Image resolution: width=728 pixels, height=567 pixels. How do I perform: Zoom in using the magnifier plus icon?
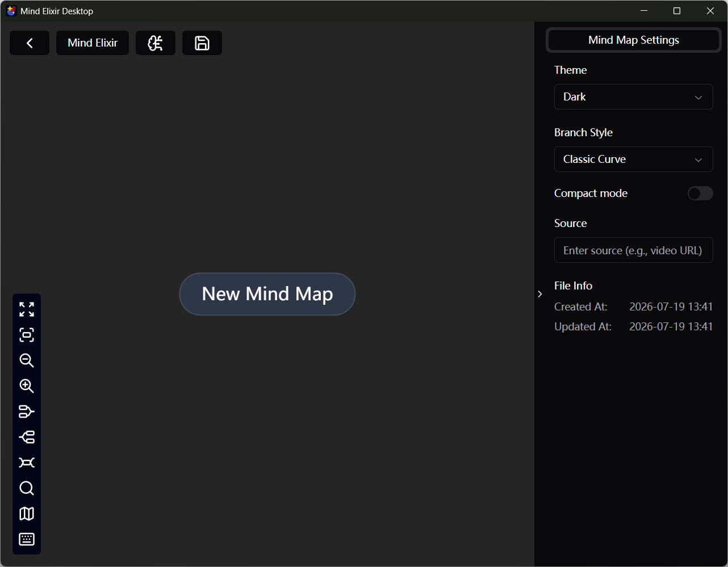tap(27, 386)
